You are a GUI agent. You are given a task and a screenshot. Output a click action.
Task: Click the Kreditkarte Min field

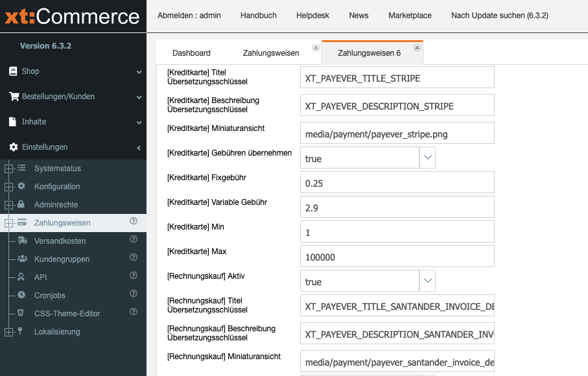pos(397,231)
